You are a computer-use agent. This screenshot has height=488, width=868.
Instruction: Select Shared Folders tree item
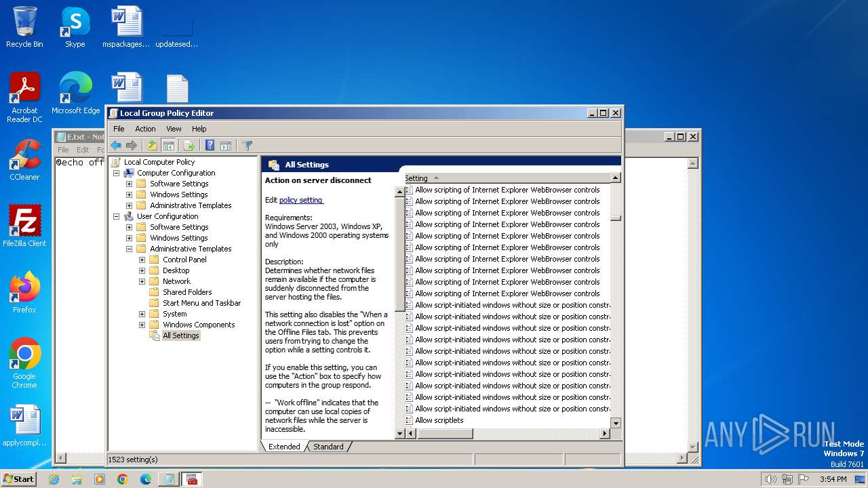pyautogui.click(x=187, y=292)
